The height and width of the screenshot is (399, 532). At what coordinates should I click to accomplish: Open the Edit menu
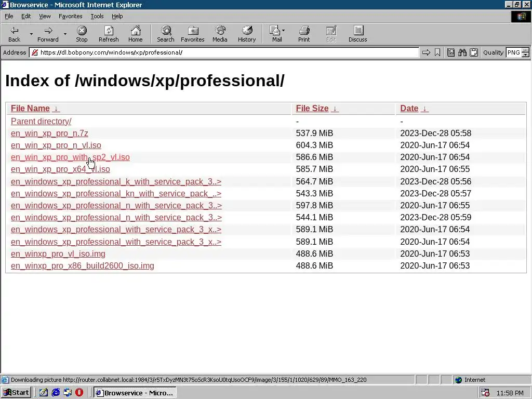26,16
